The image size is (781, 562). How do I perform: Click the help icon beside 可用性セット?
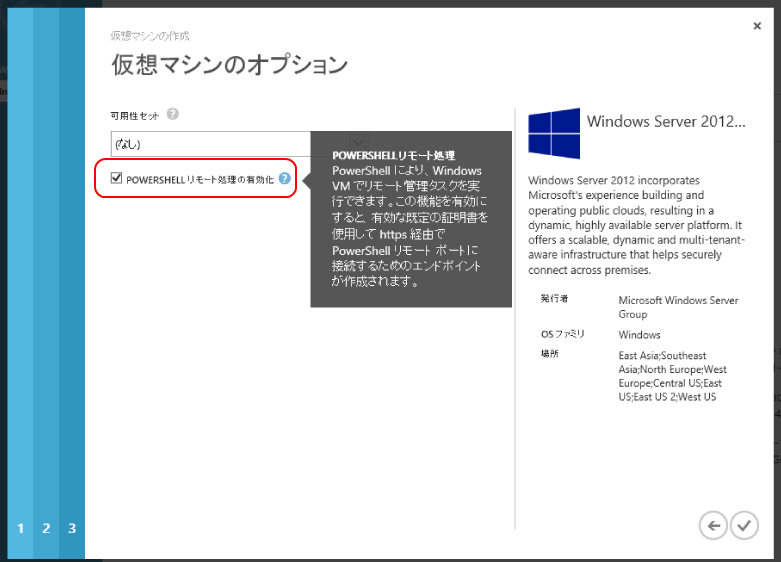coord(172,114)
